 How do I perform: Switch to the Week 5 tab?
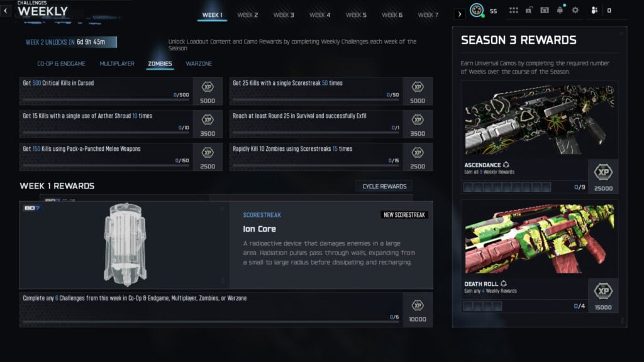356,15
